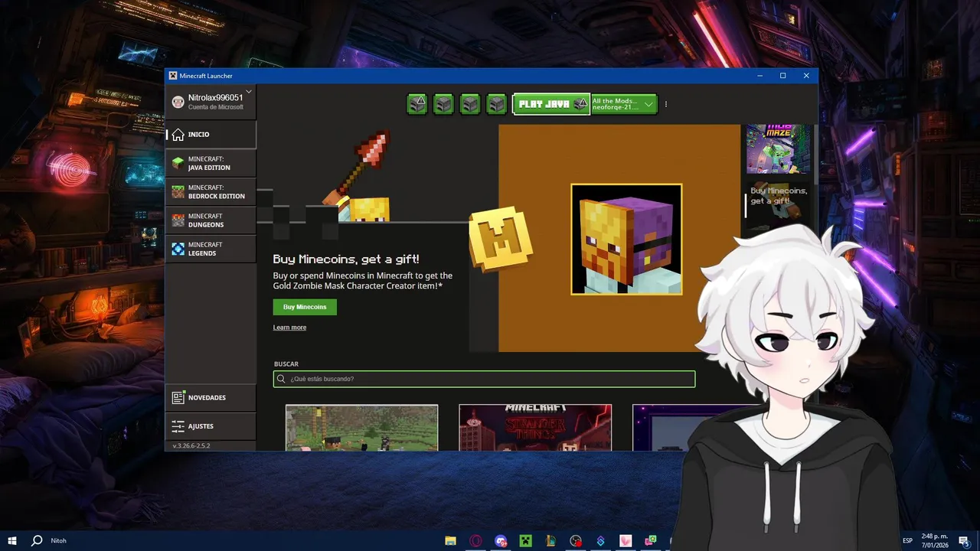Click the furnace icon directly left of Play Java
980x551 pixels.
497,104
